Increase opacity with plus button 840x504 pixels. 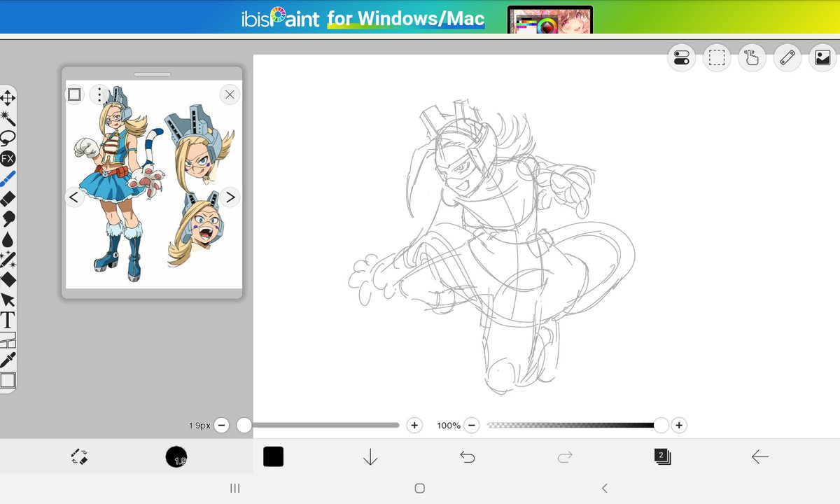coord(679,425)
